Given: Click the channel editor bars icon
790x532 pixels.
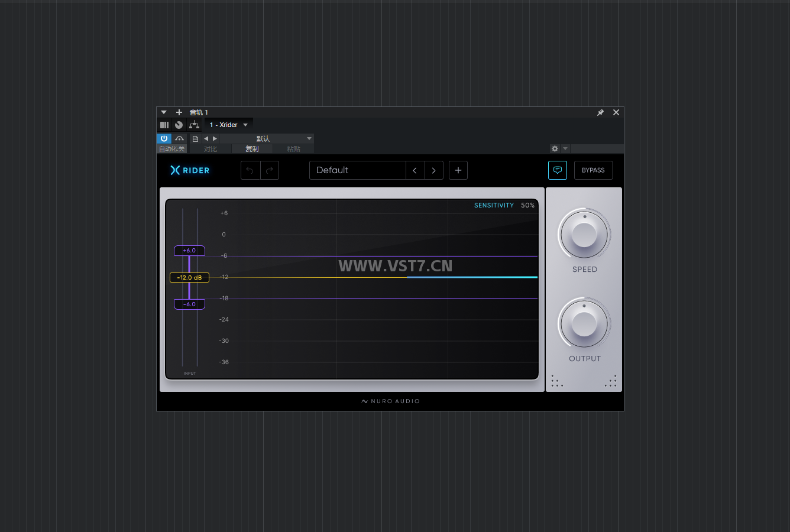Looking at the screenshot, I should click(x=164, y=125).
